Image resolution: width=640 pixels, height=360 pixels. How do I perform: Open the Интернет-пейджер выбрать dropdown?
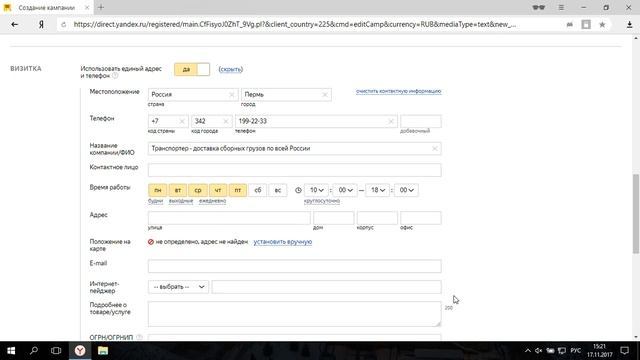(x=178, y=287)
